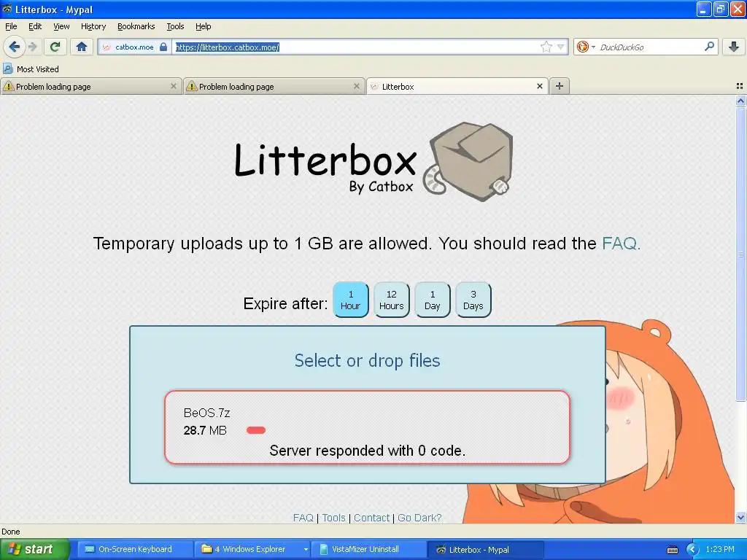Viewport: 747px width, 560px height.
Task: Open the File menu
Action: (11, 26)
